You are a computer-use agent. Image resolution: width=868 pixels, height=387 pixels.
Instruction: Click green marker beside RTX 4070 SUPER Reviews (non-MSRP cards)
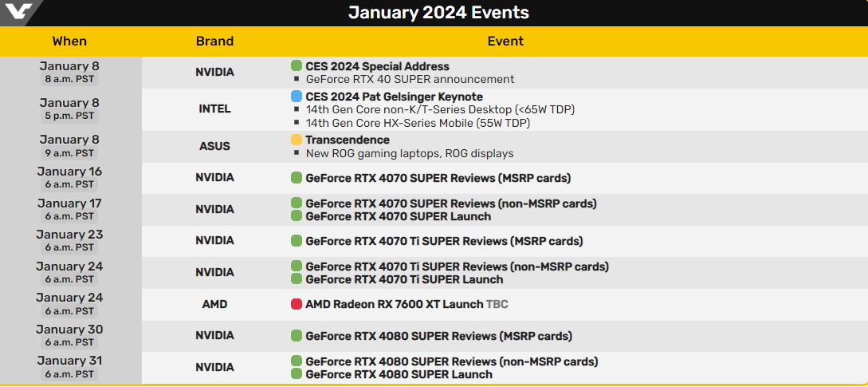click(297, 203)
